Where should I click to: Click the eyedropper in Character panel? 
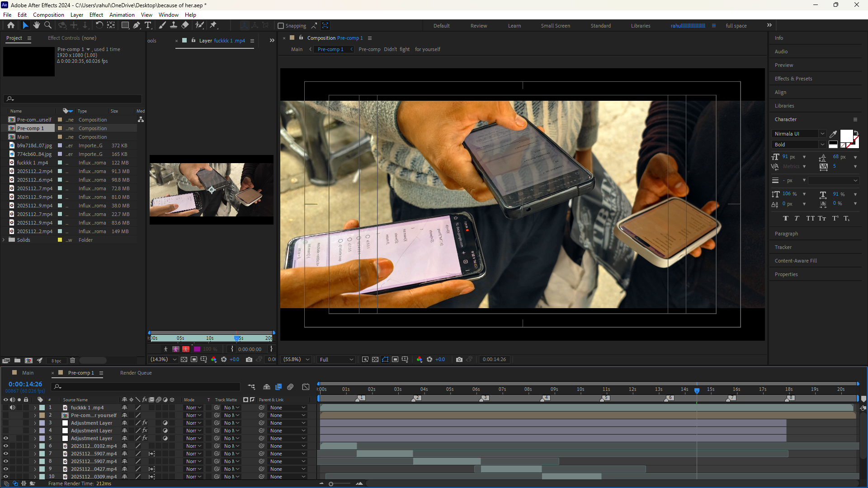click(833, 134)
